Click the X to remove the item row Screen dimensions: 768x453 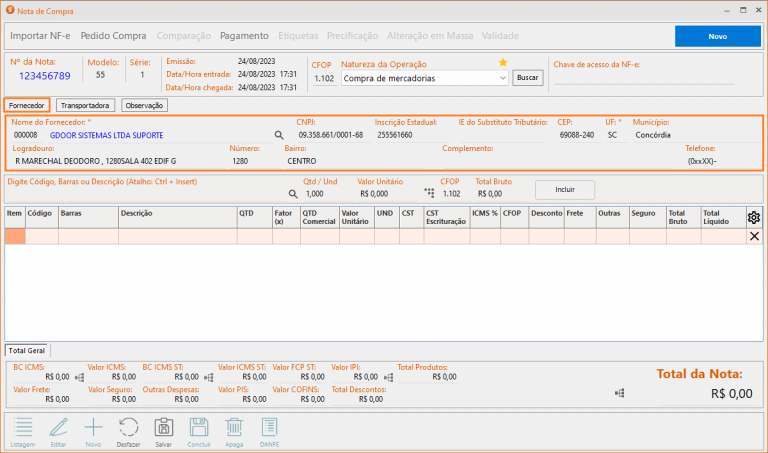tap(754, 237)
